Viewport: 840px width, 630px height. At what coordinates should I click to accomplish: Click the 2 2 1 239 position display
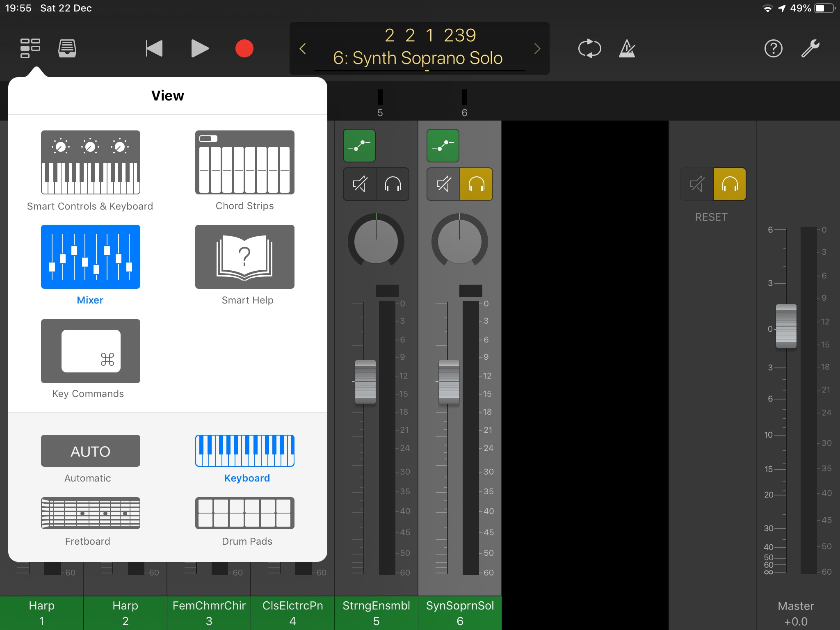[430, 35]
